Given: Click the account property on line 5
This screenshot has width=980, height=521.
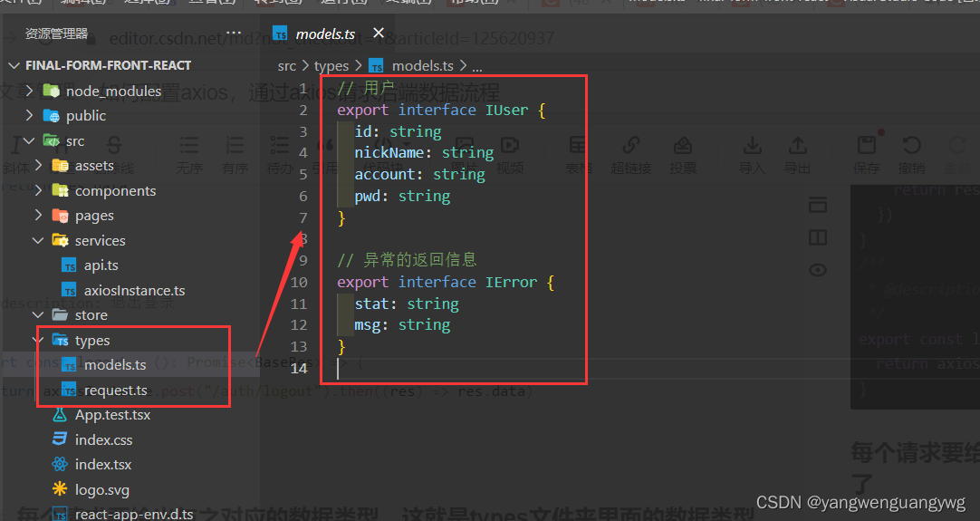Looking at the screenshot, I should pos(385,175).
